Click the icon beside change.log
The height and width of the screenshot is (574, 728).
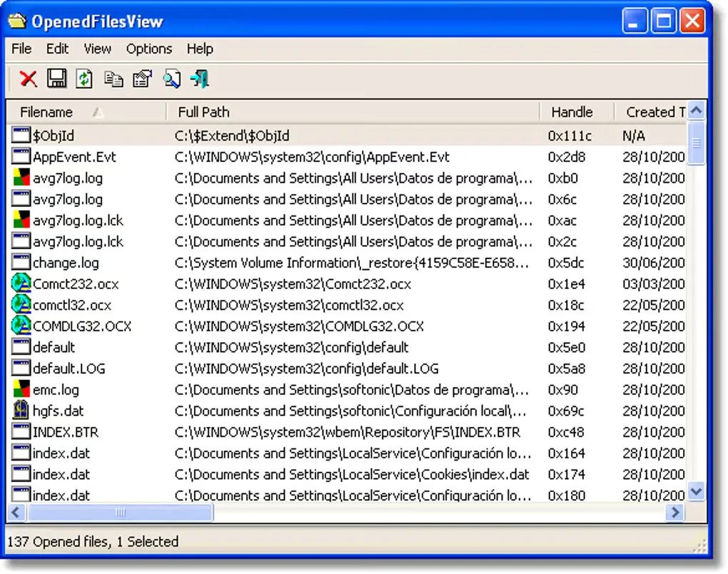[21, 262]
